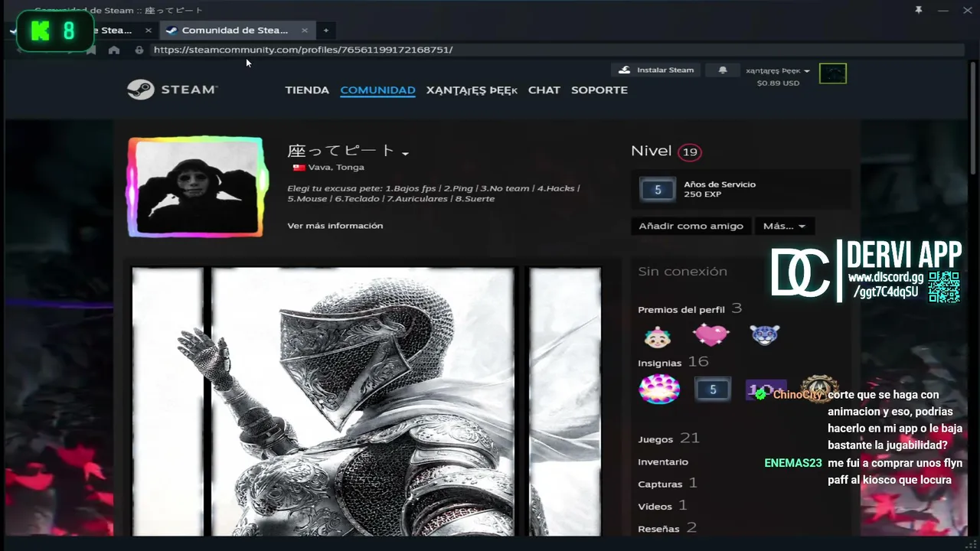Open the central knight artwork image
980x551 pixels.
[x=363, y=402]
